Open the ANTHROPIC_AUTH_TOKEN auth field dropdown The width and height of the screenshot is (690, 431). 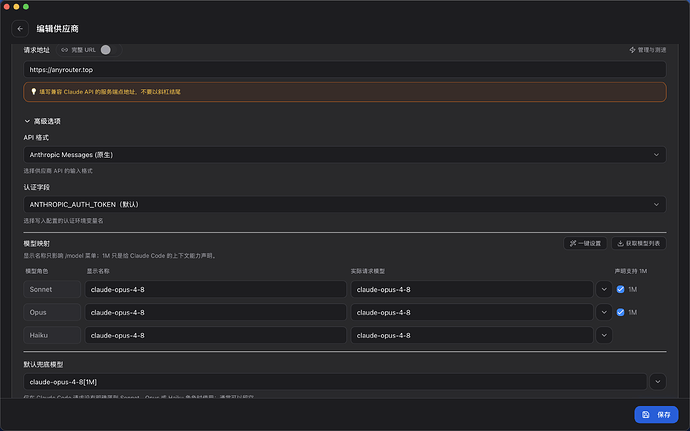[345, 204]
